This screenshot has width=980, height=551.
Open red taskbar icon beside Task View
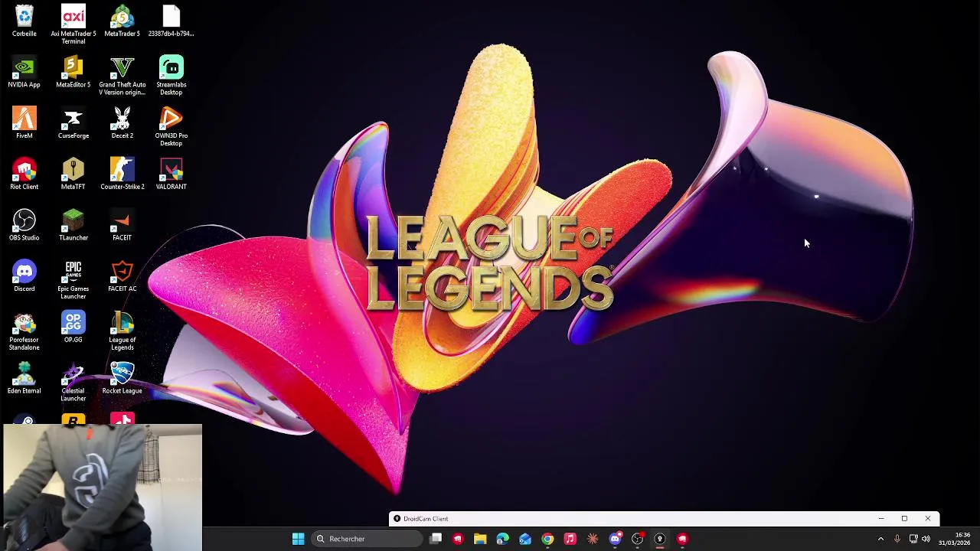(458, 539)
